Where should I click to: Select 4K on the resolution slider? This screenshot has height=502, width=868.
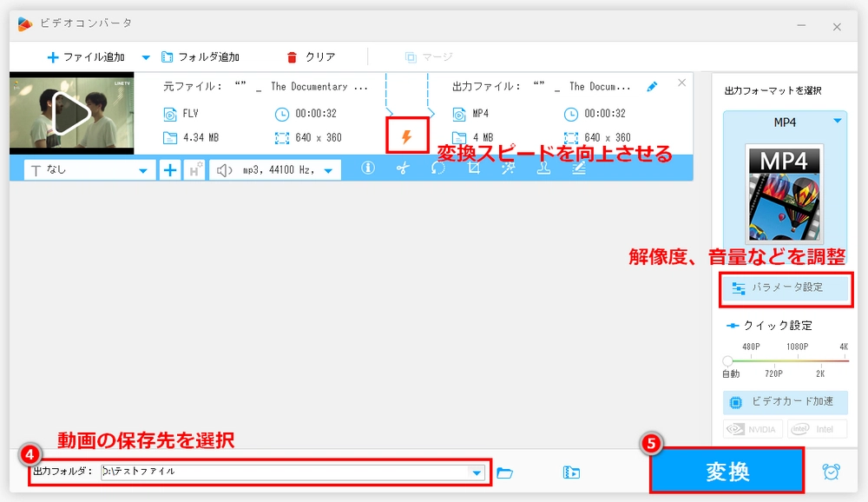click(x=844, y=347)
